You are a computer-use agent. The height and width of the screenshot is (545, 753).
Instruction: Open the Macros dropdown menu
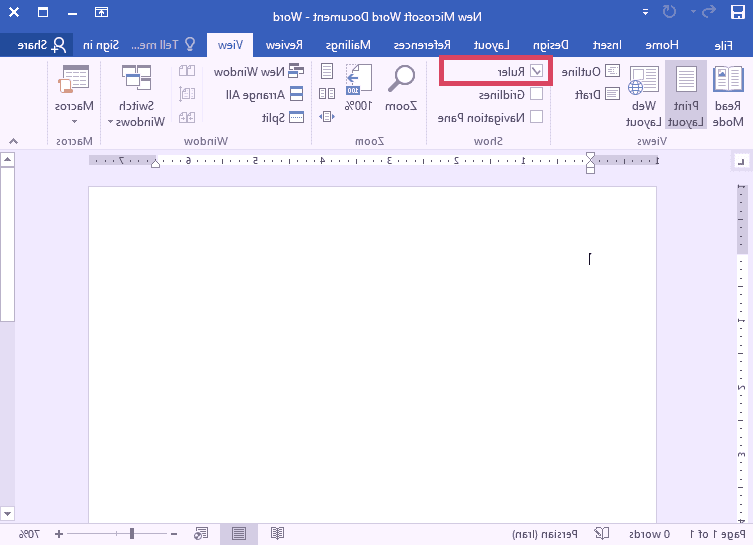pos(74,96)
